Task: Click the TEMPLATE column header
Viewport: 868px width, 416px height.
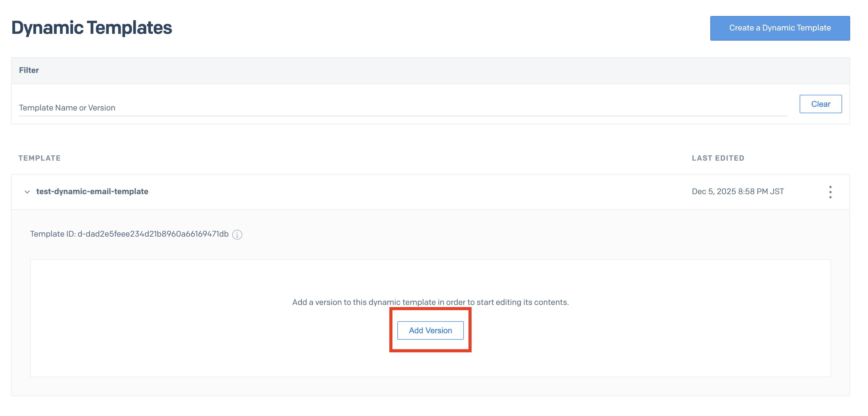Action: 39,158
